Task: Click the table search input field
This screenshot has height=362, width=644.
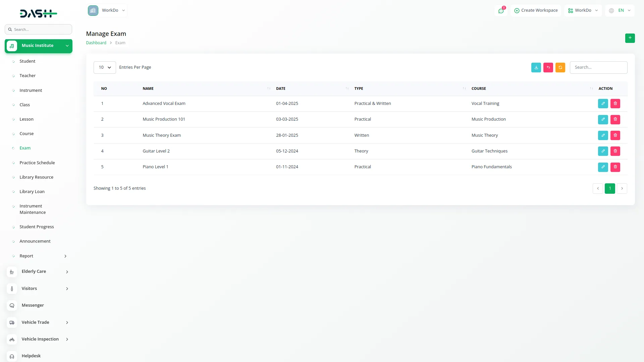Action: point(598,67)
